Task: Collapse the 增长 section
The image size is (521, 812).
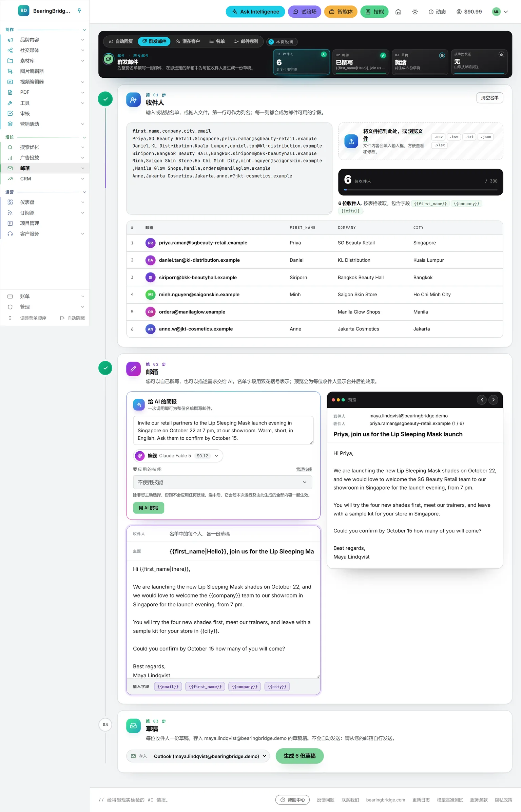Action: pyautogui.click(x=84, y=137)
